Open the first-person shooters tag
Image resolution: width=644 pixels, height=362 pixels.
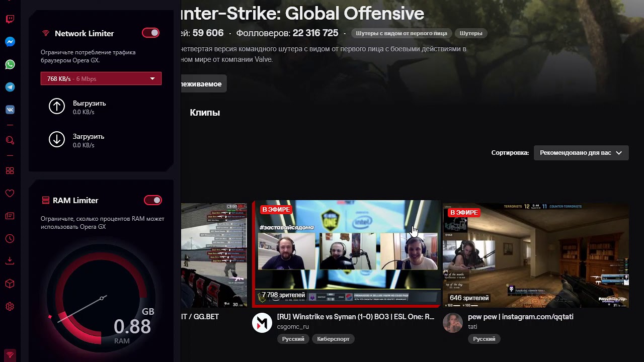point(401,33)
